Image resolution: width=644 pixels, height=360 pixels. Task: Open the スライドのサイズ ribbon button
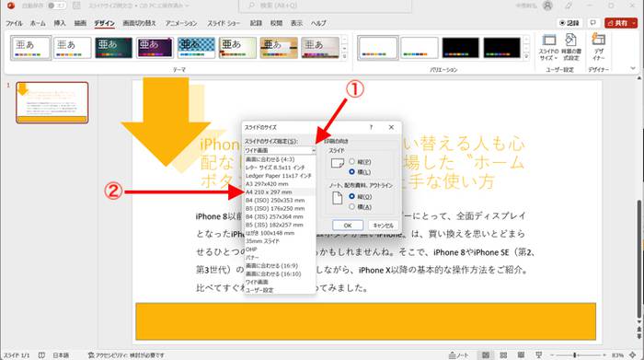point(548,48)
